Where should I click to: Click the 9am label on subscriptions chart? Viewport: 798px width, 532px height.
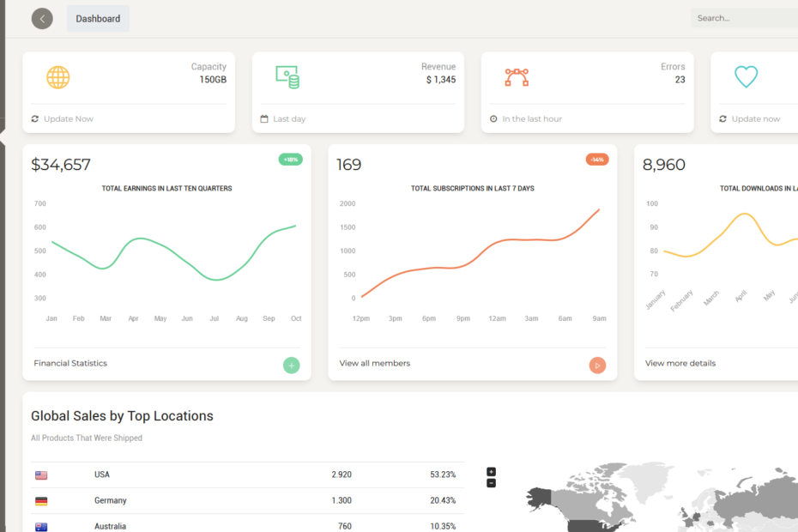click(x=600, y=318)
